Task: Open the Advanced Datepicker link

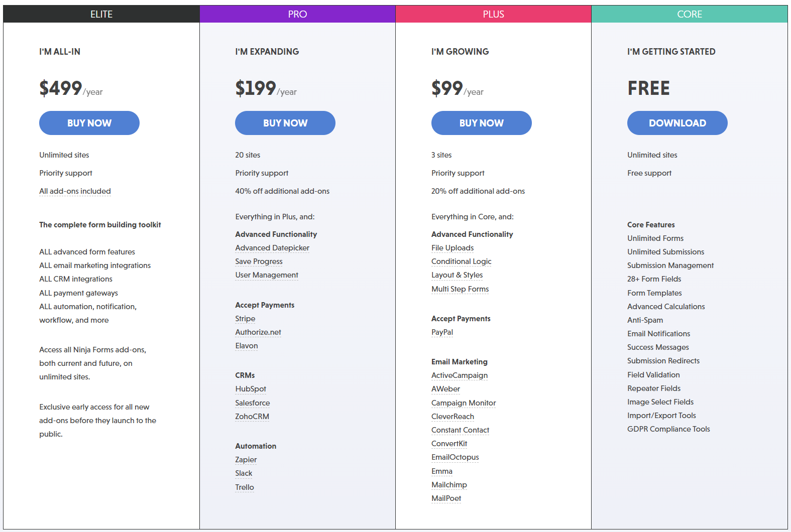Action: (272, 247)
